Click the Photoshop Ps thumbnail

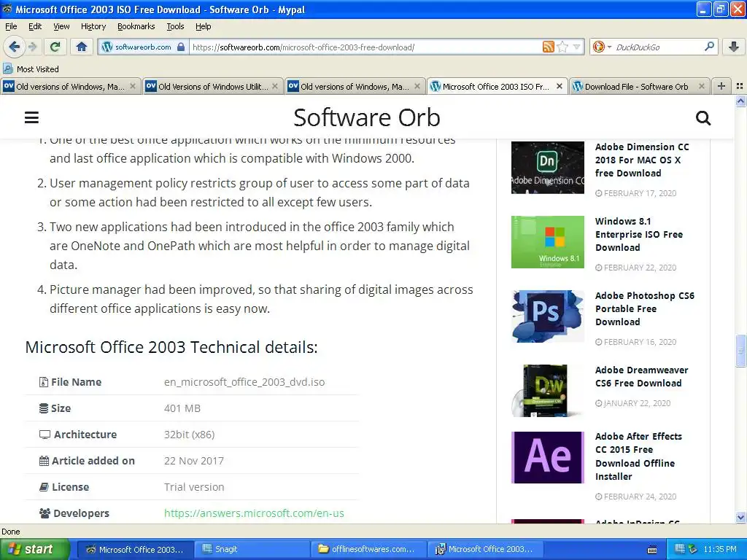coord(547,316)
